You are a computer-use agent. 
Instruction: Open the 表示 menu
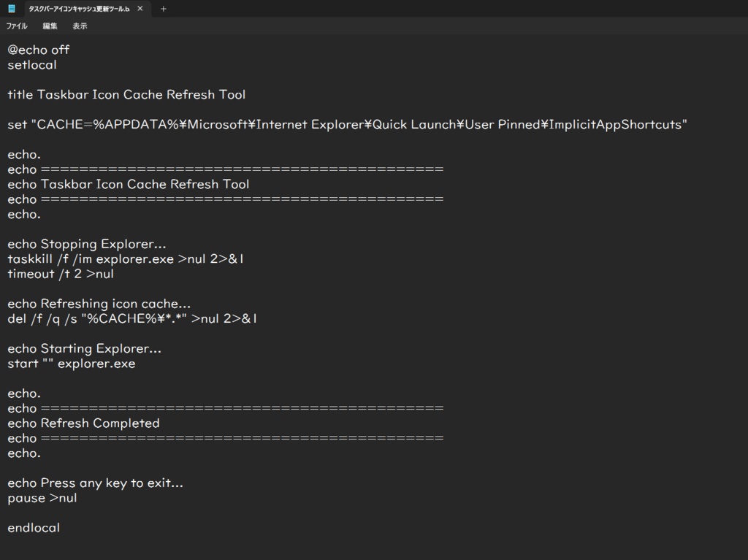80,26
